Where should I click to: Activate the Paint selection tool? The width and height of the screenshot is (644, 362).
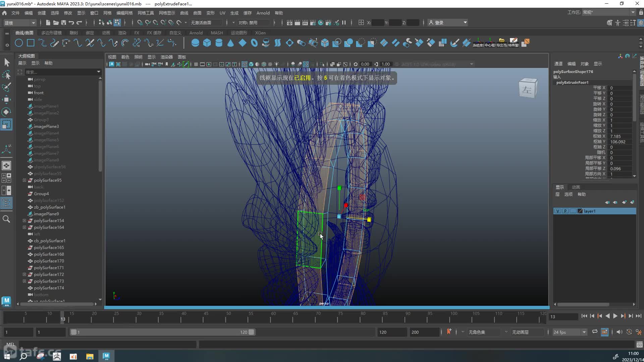tap(7, 87)
